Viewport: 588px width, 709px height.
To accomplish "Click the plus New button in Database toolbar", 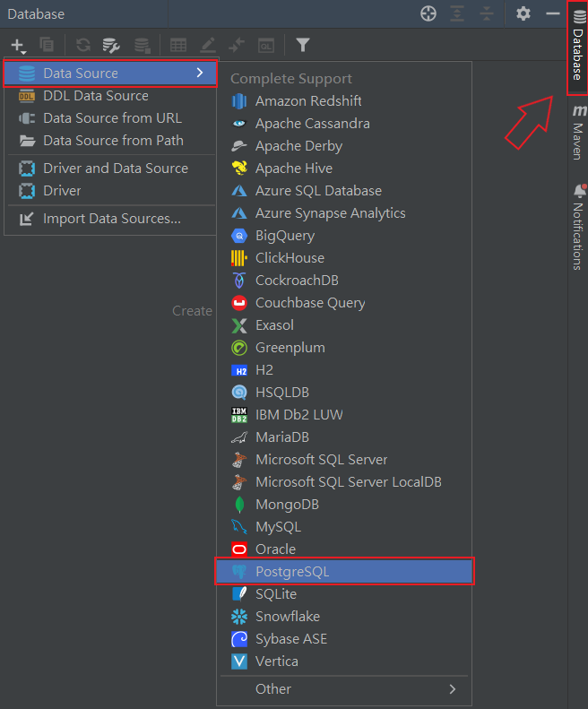I will (18, 45).
